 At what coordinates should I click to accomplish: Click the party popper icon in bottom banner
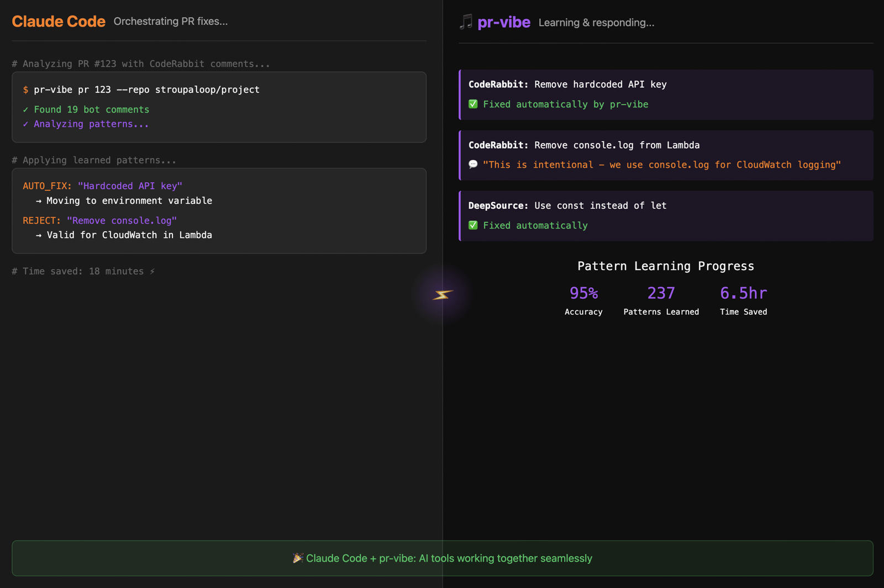[298, 558]
